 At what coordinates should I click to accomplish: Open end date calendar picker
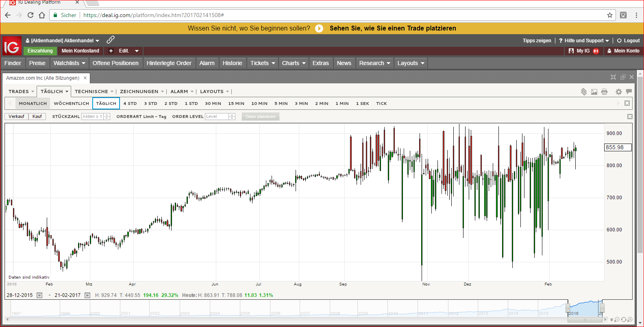pos(87,295)
